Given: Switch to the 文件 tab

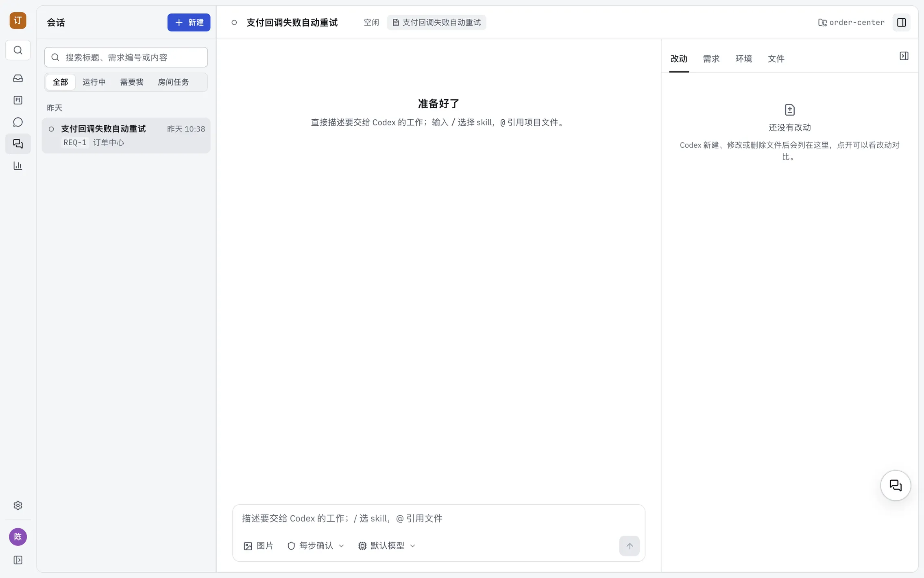Looking at the screenshot, I should [x=776, y=59].
